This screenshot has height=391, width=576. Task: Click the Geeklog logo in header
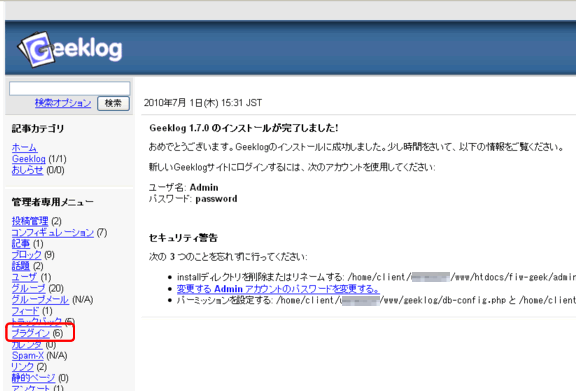click(69, 50)
